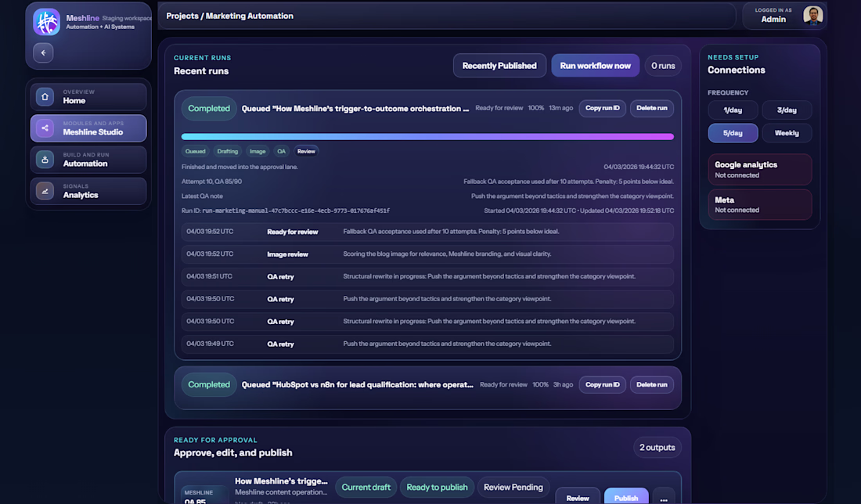Click the 0 runs counter pill
Image resolution: width=861 pixels, height=504 pixels.
[663, 65]
